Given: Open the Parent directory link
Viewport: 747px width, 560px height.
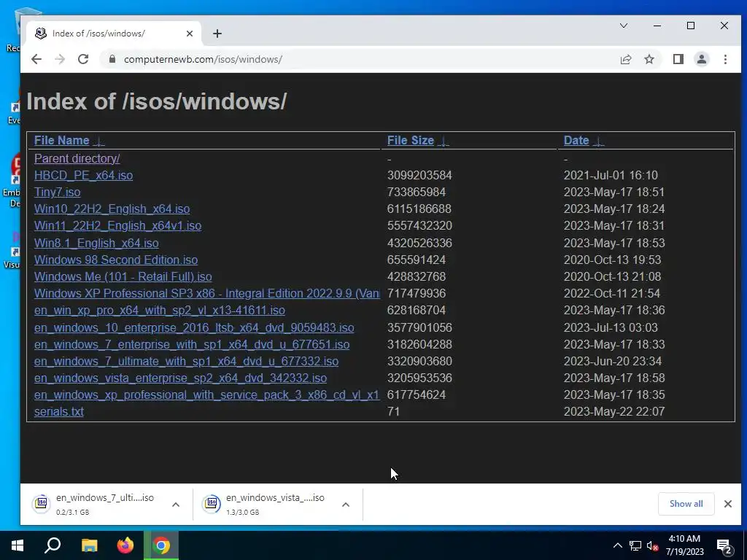Looking at the screenshot, I should point(77,158).
